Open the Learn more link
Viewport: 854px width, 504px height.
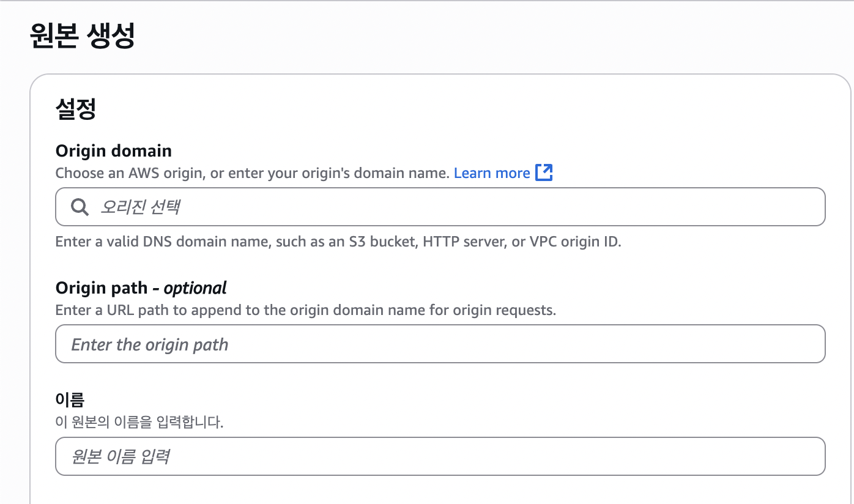click(x=492, y=173)
